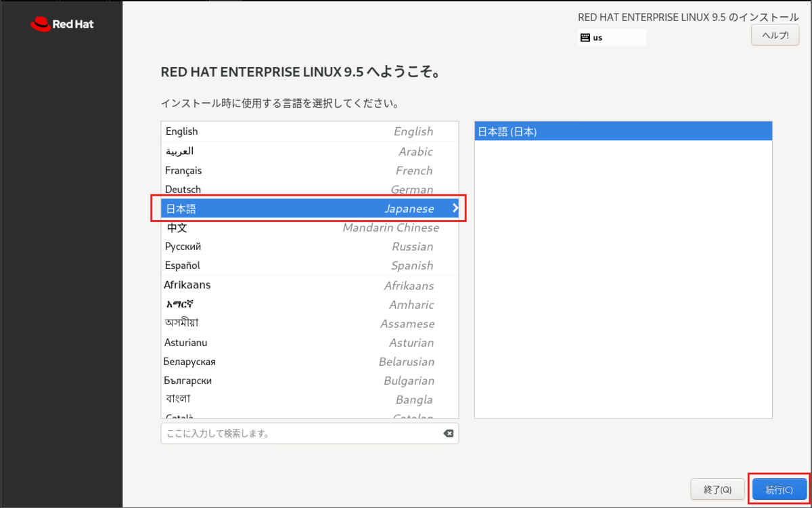The height and width of the screenshot is (508, 812).
Task: Select Afrikaans in the language list
Action: point(310,285)
